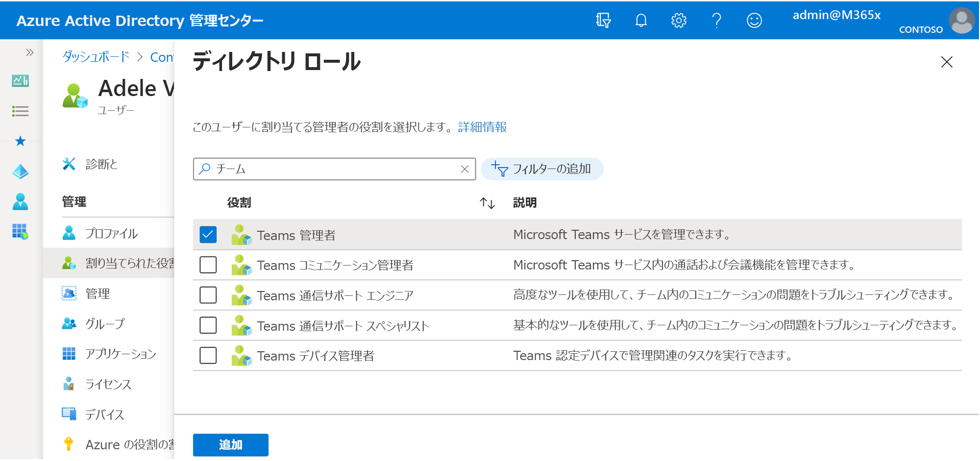Click the 役割 column header
This screenshot has width=980, height=461.
click(239, 203)
